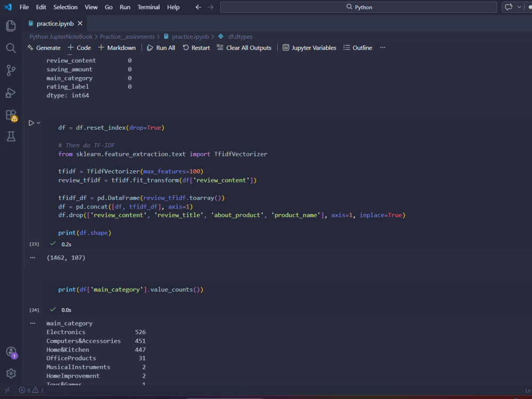This screenshot has width=532, height=399.
Task: Click the '# Then do TF-IDF' comment
Action: pos(87,145)
